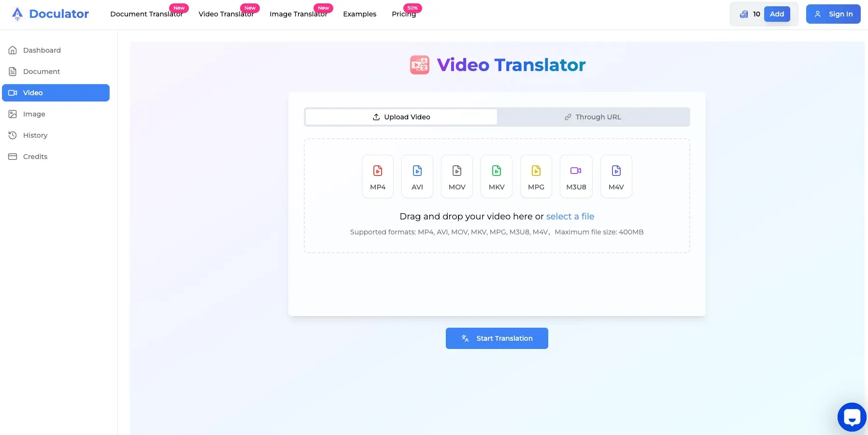Screen dimensions: 868x435
Task: Switch to the Upload Video tab
Action: point(401,117)
